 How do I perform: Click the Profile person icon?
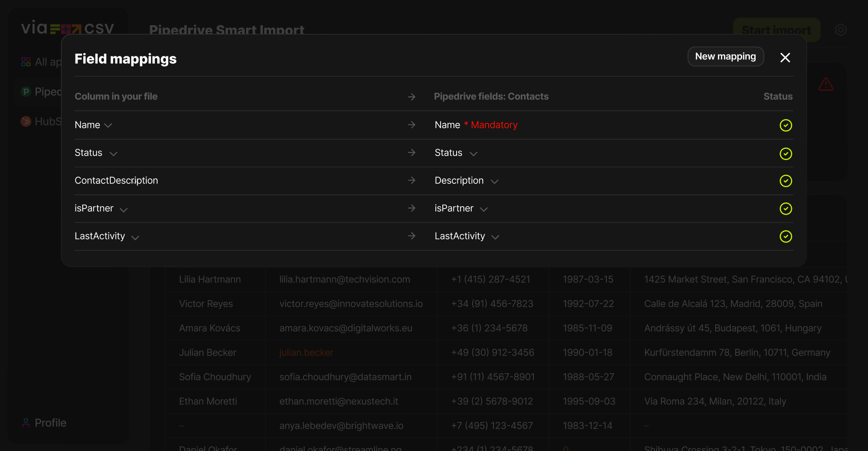tap(26, 423)
